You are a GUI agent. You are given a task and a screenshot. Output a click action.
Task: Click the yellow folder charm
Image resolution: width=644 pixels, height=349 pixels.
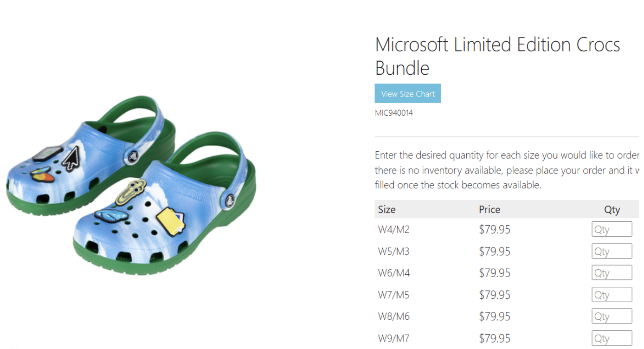[170, 221]
